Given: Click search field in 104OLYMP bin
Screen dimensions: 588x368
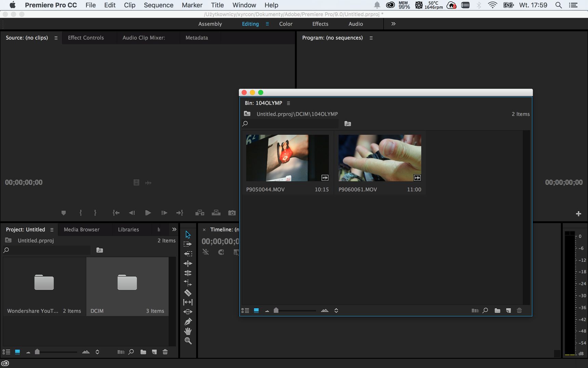Looking at the screenshot, I should pyautogui.click(x=290, y=124).
